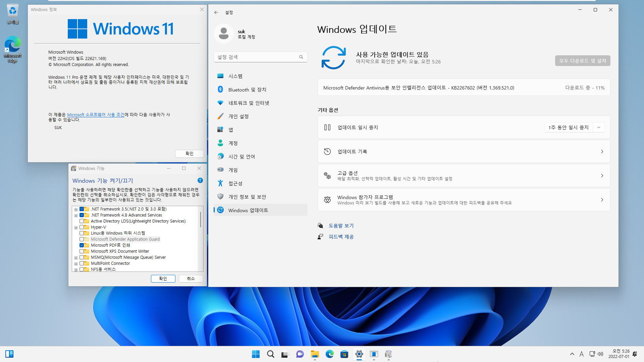Expand .NET Framework 4.8 Advanced Services node
This screenshot has width=644, height=362.
76,216
